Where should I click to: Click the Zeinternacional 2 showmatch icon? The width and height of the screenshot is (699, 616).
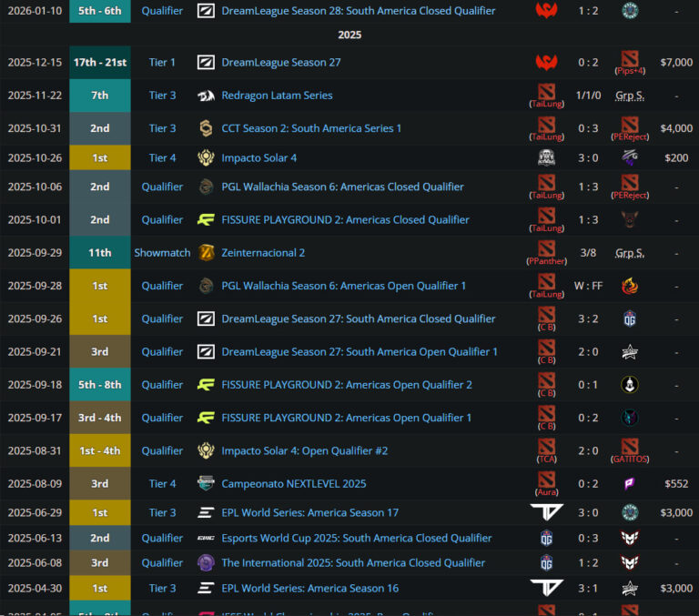click(207, 253)
